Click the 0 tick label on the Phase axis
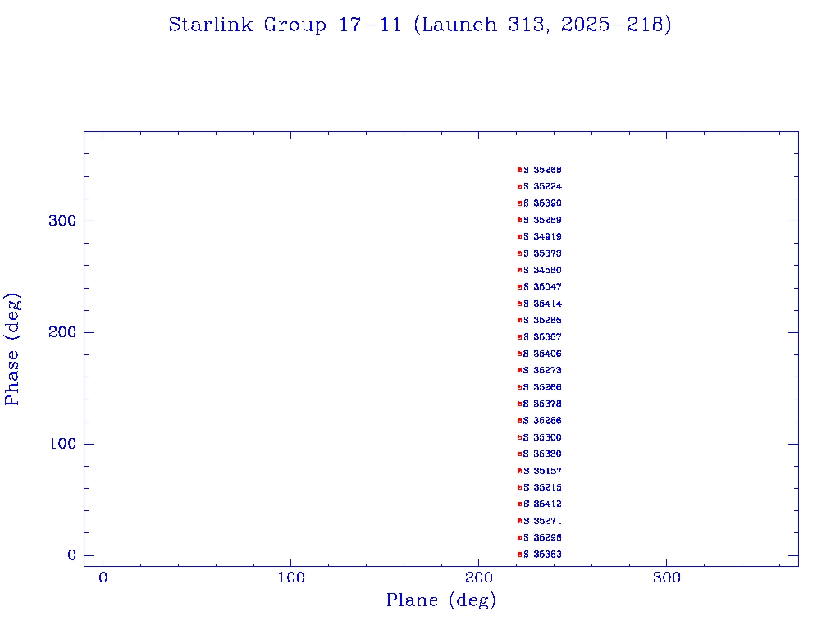The width and height of the screenshot is (840, 630). coord(71,555)
